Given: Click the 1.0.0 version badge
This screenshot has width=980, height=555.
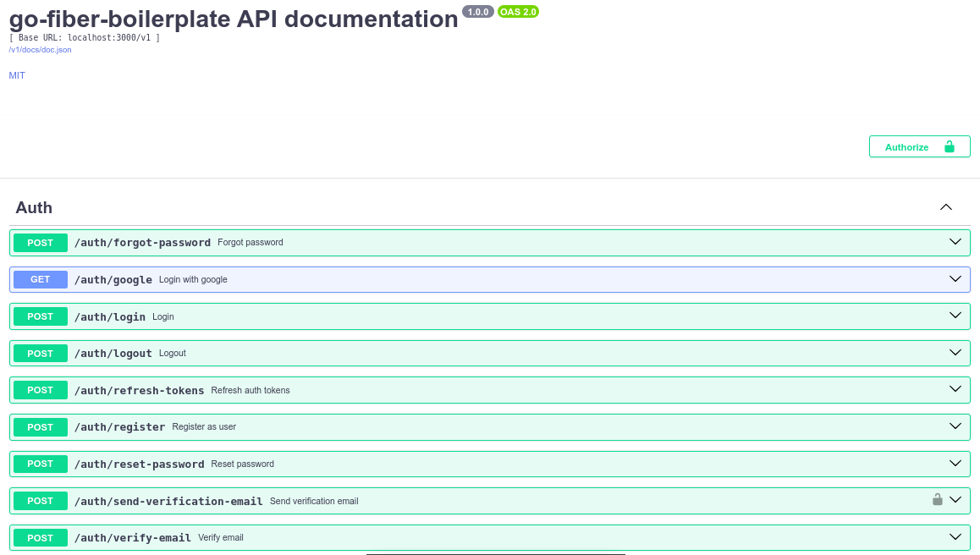Looking at the screenshot, I should click(478, 11).
